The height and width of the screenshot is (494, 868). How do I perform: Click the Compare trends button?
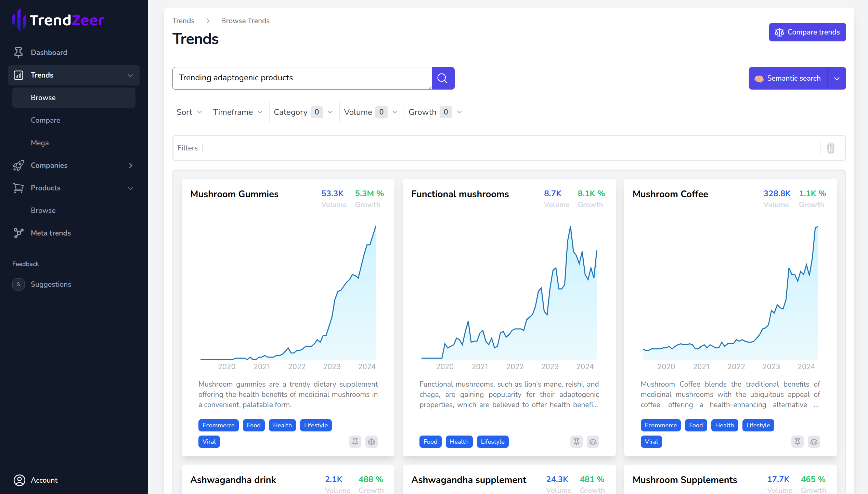807,32
